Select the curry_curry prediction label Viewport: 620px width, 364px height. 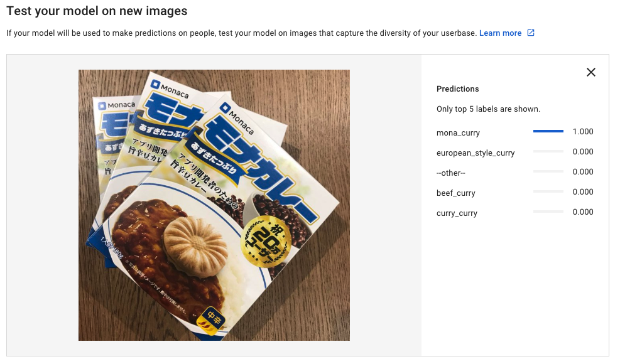[x=457, y=213]
